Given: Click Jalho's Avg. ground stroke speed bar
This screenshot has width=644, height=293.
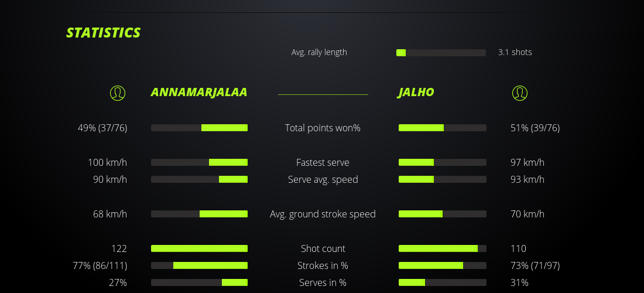Looking at the screenshot, I should 442,214.
